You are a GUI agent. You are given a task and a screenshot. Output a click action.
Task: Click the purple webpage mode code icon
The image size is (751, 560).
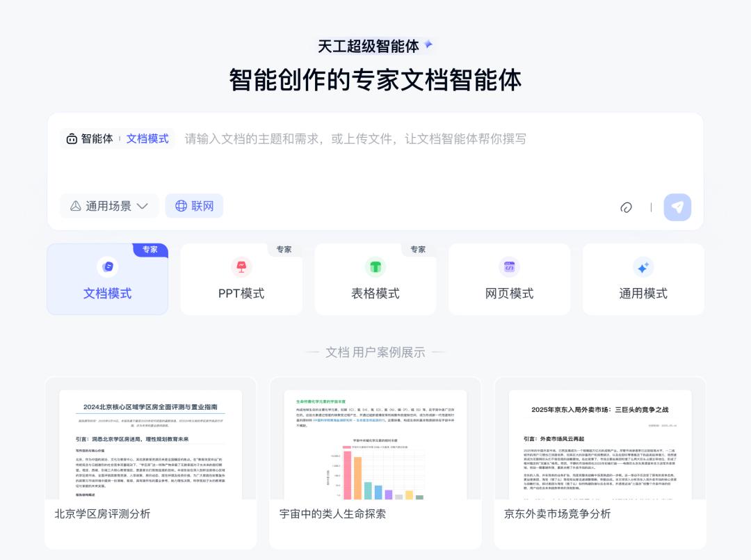click(509, 266)
